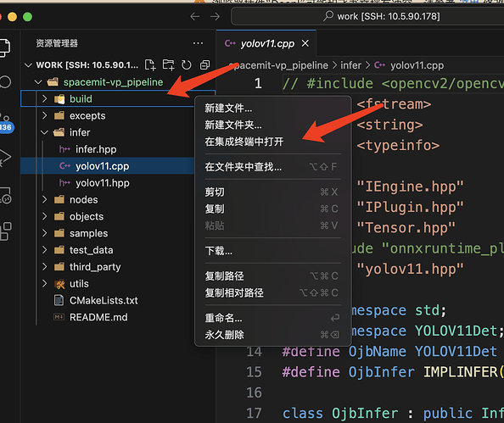
Task: Open Extensions view in the activity bar
Action: pos(5,231)
